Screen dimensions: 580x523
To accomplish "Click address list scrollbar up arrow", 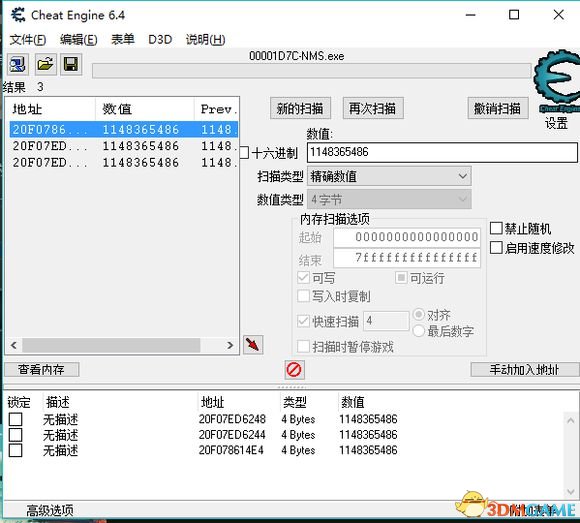I will pos(571,421).
